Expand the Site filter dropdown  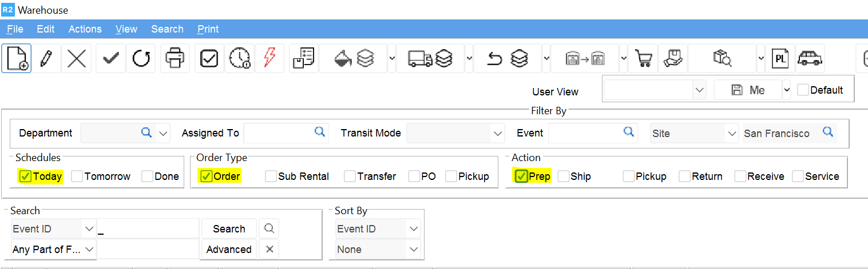point(731,134)
